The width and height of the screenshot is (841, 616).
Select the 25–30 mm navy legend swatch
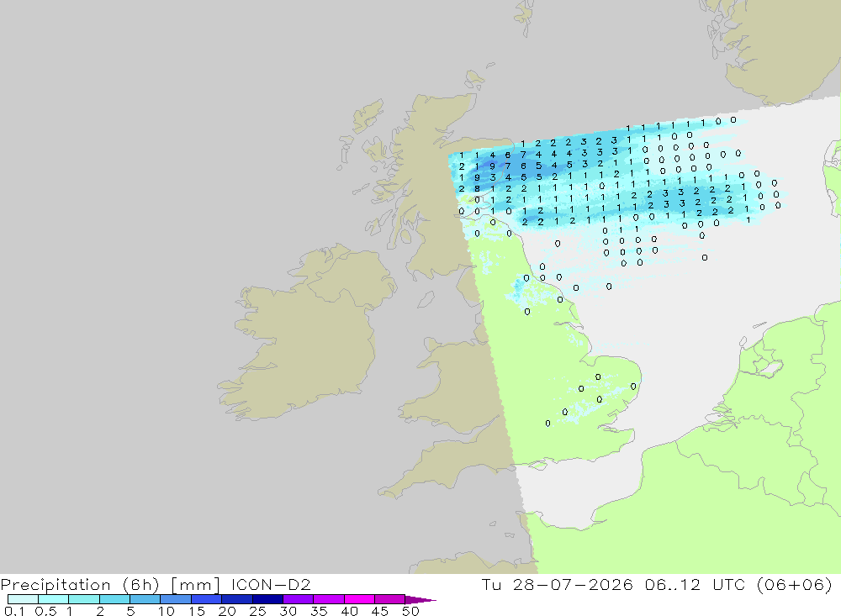pos(267,599)
